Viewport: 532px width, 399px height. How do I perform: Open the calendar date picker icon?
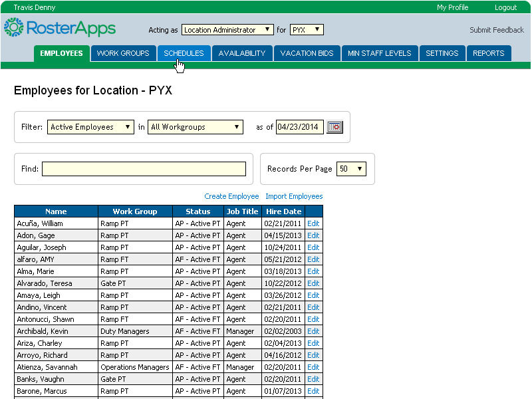click(x=334, y=127)
